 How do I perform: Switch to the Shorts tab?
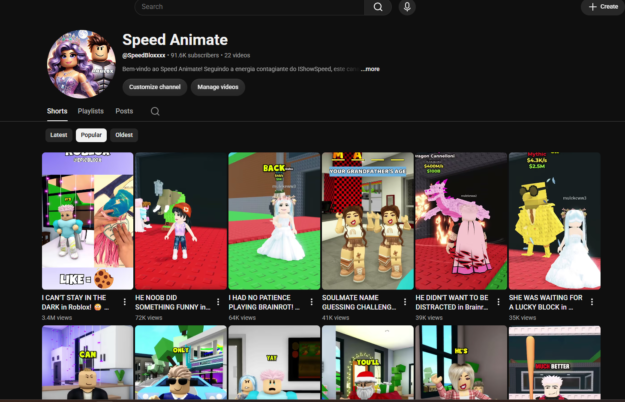57,111
